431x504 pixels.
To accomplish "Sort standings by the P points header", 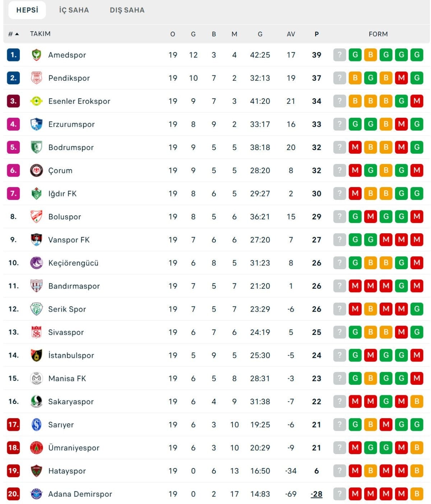I will click(316, 34).
